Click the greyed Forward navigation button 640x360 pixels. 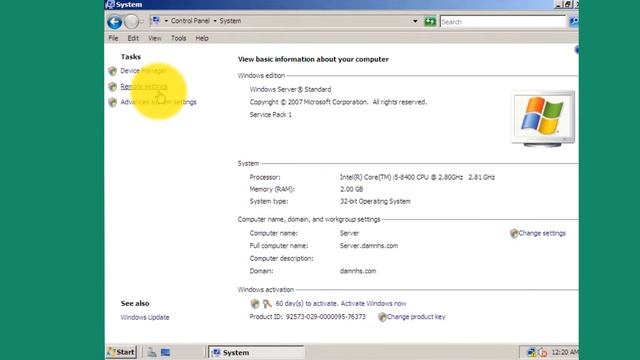[131, 22]
